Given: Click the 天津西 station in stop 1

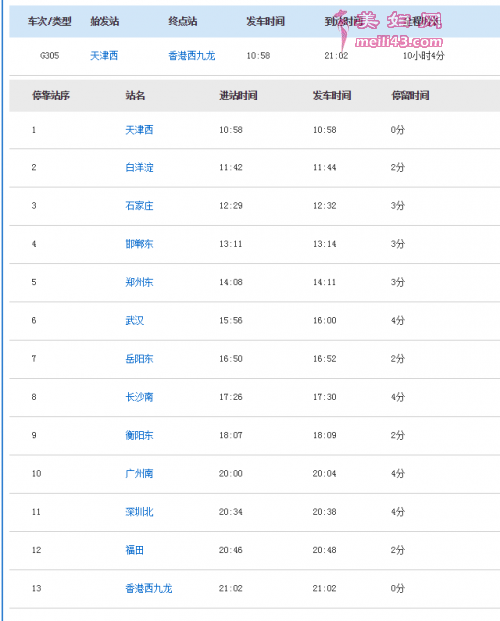Looking at the screenshot, I should coord(139,130).
